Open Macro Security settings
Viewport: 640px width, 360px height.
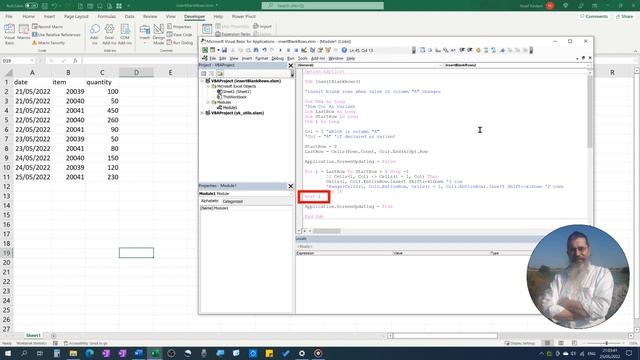coord(48,43)
